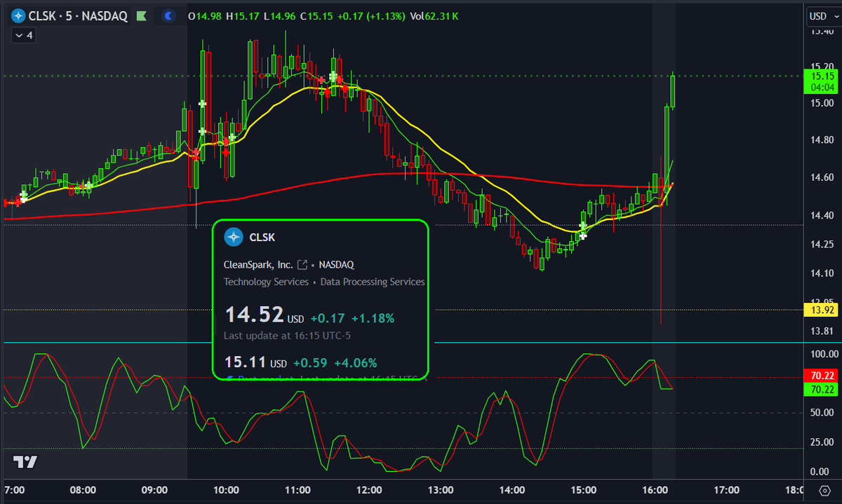Open symbol search via CLSK · 5 · NASDAQ title

tap(79, 15)
